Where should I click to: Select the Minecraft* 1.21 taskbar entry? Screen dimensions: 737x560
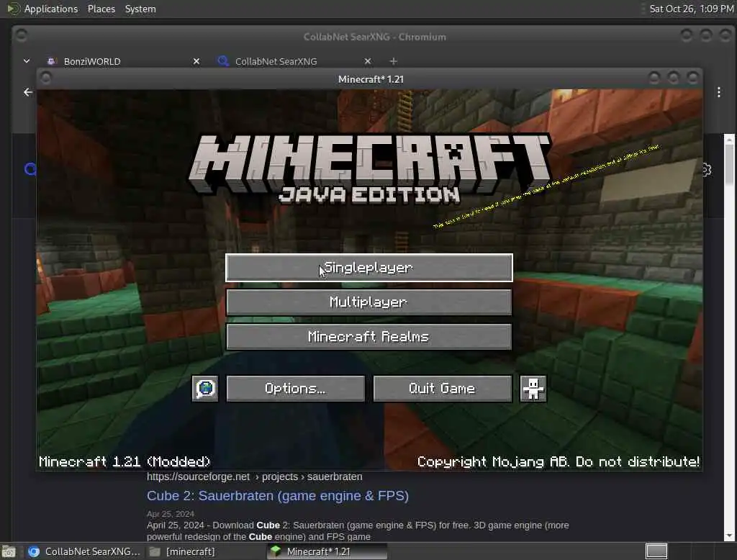point(327,551)
